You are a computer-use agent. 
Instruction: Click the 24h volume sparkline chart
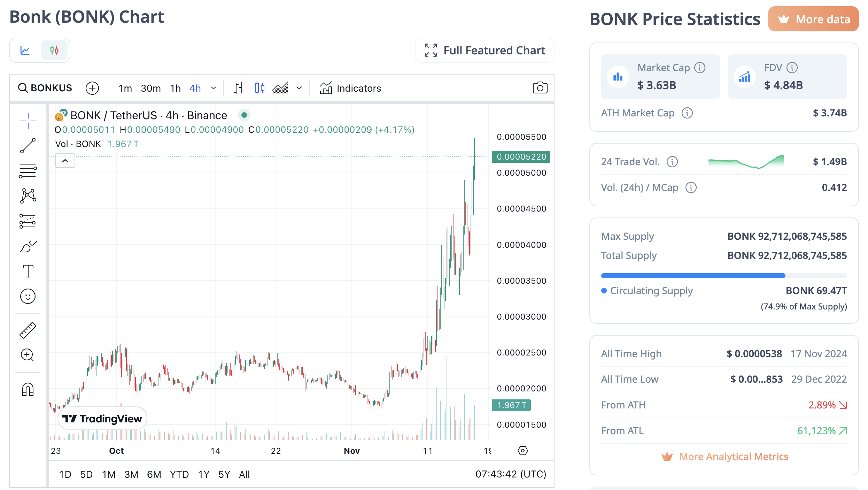pos(746,161)
